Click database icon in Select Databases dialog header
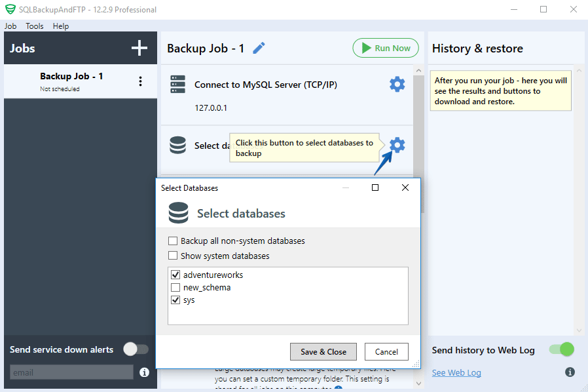The height and width of the screenshot is (392, 588). tap(179, 213)
